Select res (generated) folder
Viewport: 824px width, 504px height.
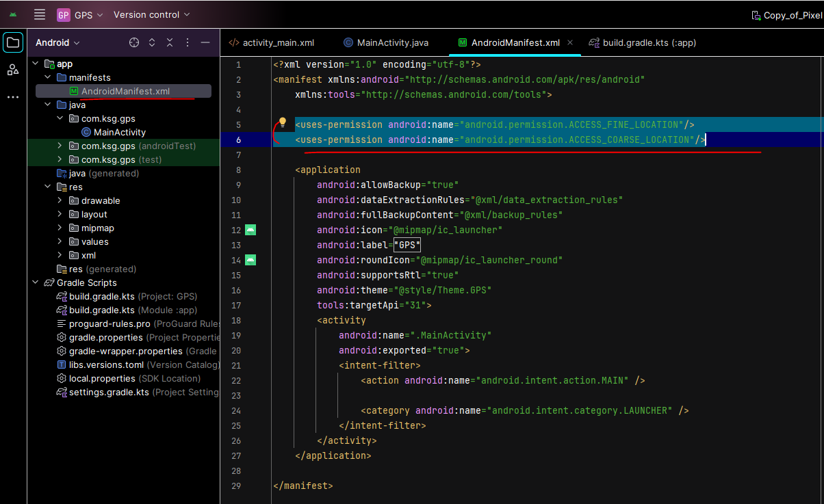(96, 269)
